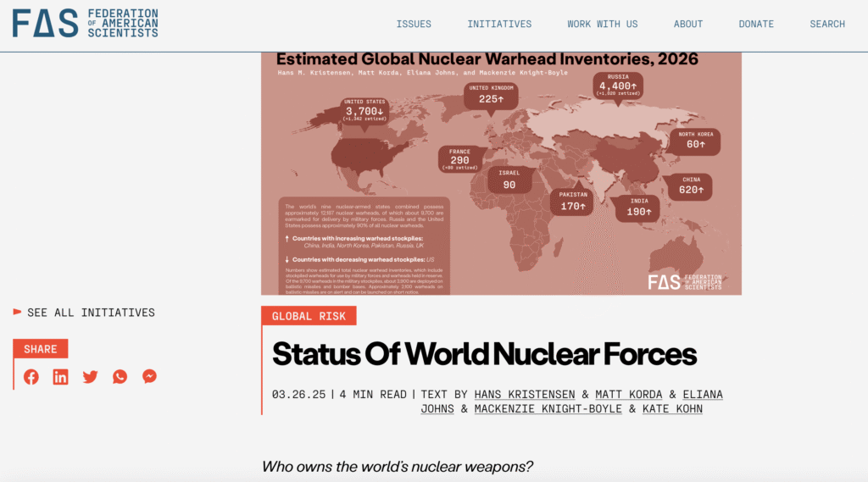This screenshot has width=868, height=482.
Task: Click the Russia 4,400 label on map
Action: click(x=618, y=86)
